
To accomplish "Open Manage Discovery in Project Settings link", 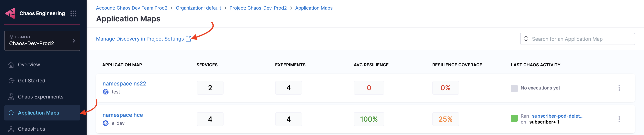I will (140, 39).
